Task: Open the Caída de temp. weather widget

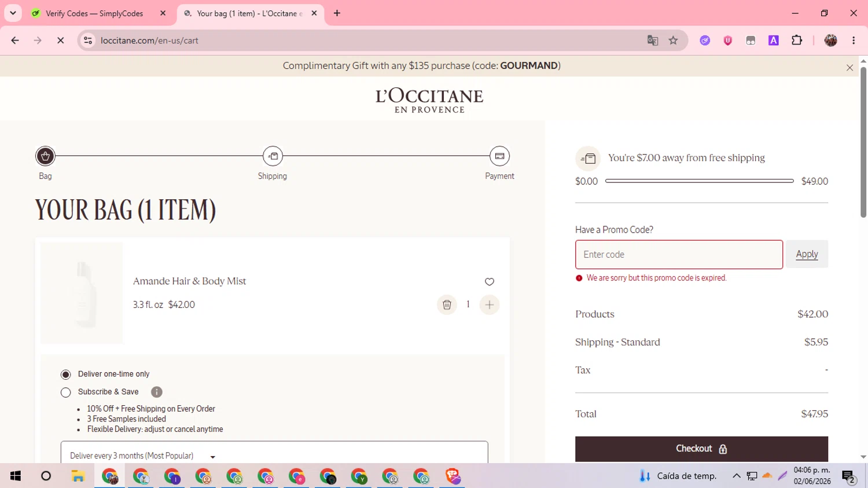Action: coord(678,476)
